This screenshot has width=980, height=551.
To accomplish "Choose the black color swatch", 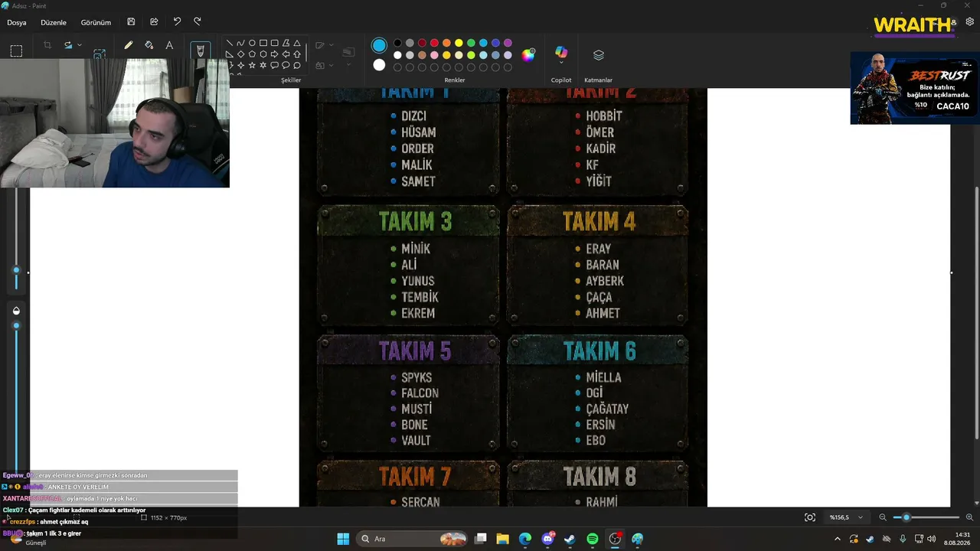I will pos(397,43).
